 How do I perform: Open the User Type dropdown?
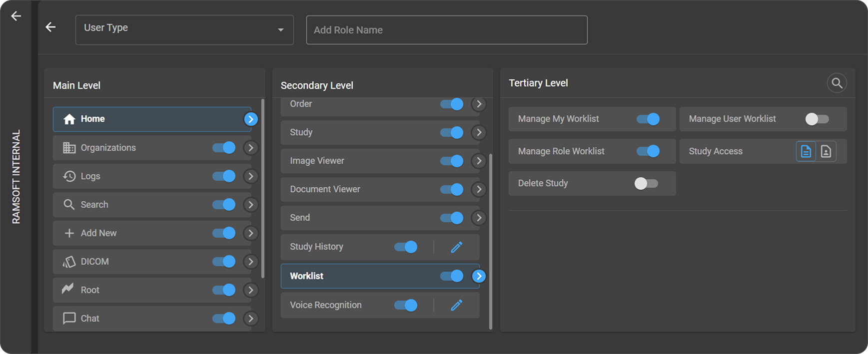(x=184, y=30)
